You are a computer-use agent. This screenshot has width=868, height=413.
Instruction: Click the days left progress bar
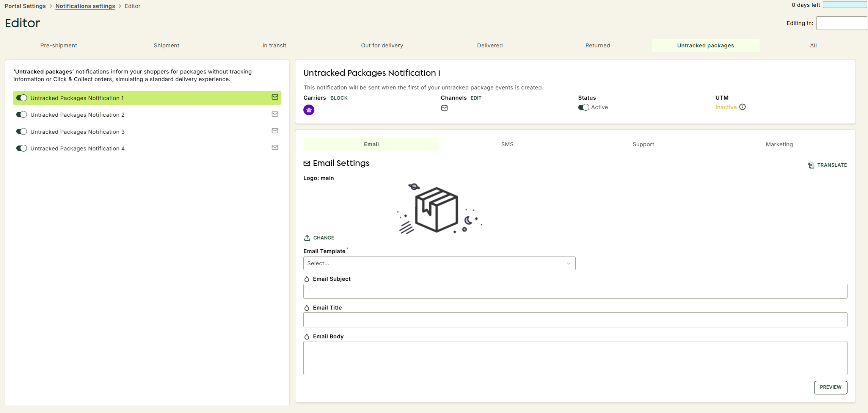click(x=844, y=5)
